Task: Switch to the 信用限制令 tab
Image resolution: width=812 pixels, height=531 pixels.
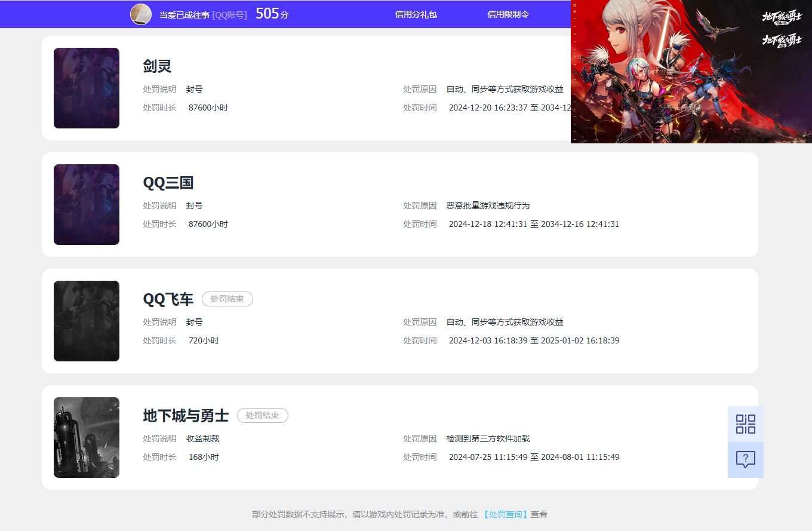Action: click(x=508, y=14)
